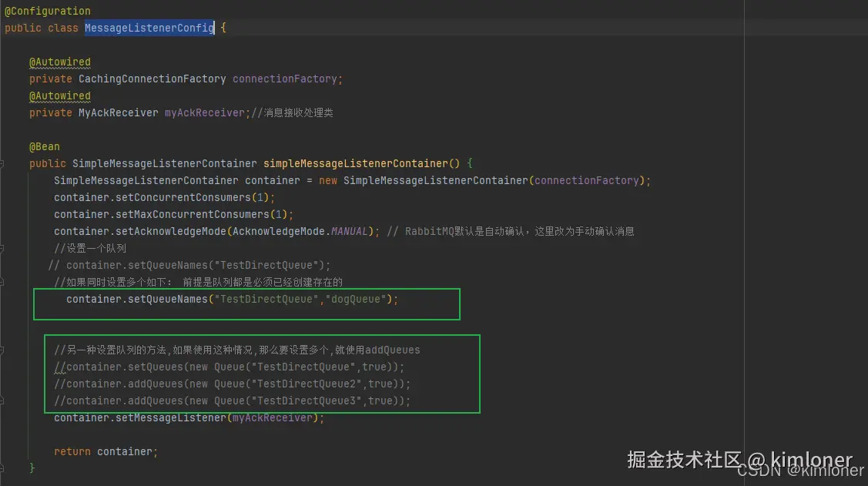Image resolution: width=868 pixels, height=486 pixels.
Task: Click myAckReceiver argument in setMessageListener
Action: click(273, 418)
